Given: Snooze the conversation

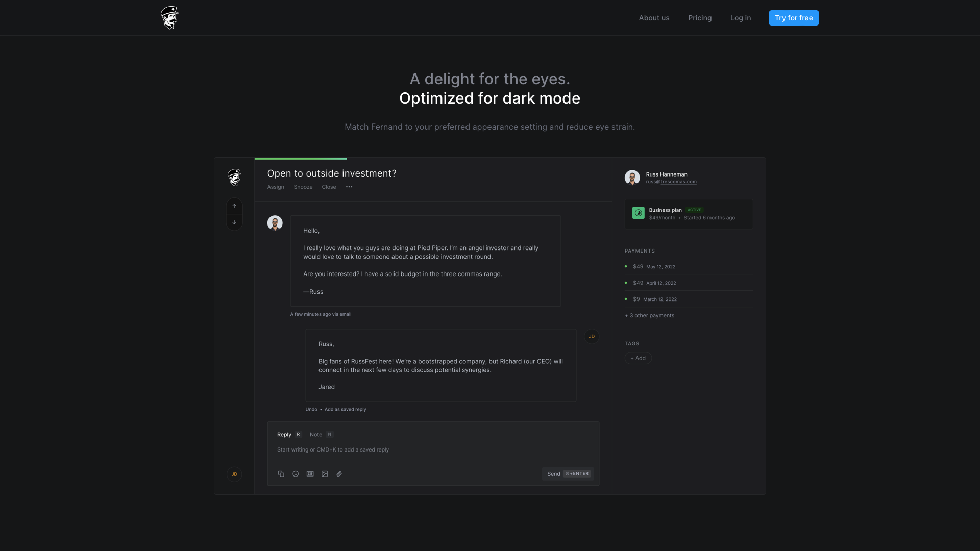Looking at the screenshot, I should pos(303,187).
